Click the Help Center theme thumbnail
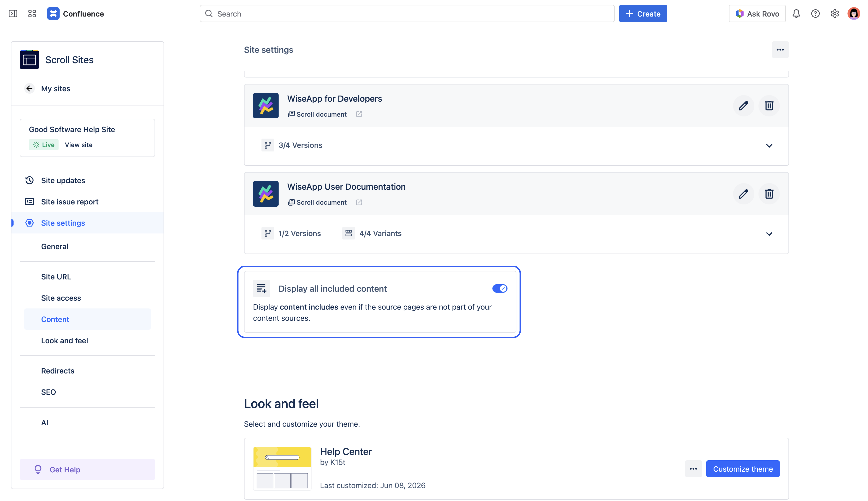This screenshot has height=501, width=868. click(x=282, y=469)
